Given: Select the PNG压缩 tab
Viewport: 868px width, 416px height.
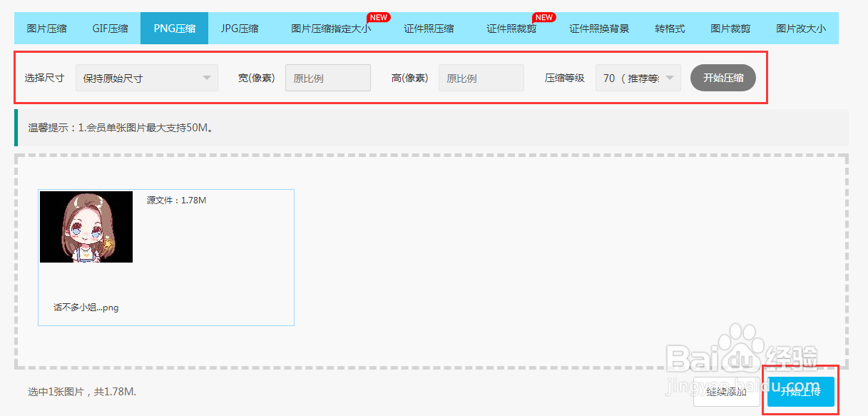Looking at the screenshot, I should tap(174, 28).
